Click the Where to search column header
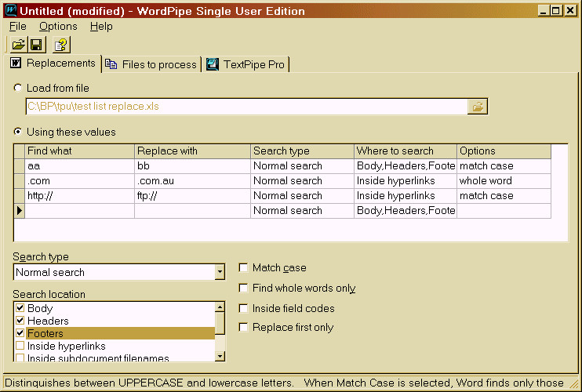582x392 pixels. click(x=406, y=151)
